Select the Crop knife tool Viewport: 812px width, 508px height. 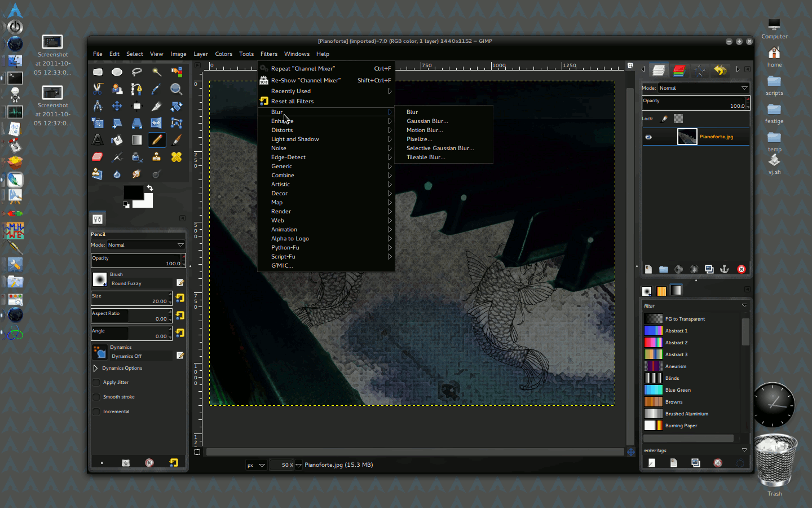click(156, 106)
